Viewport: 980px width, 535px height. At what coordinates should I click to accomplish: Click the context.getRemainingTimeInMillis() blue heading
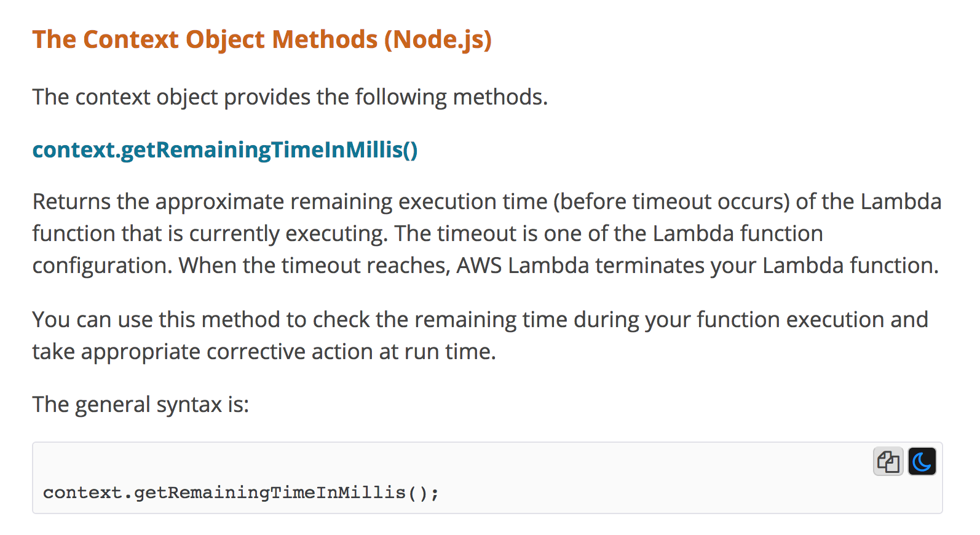[x=224, y=149]
